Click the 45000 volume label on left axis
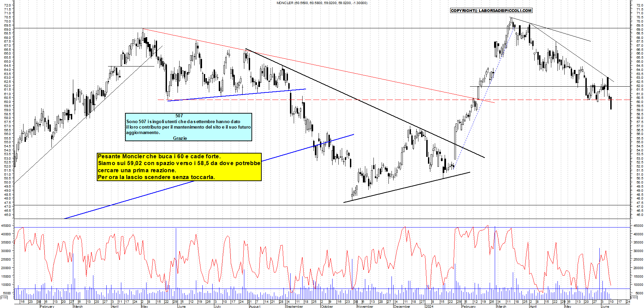The width and height of the screenshot is (644, 308). [x=6, y=225]
